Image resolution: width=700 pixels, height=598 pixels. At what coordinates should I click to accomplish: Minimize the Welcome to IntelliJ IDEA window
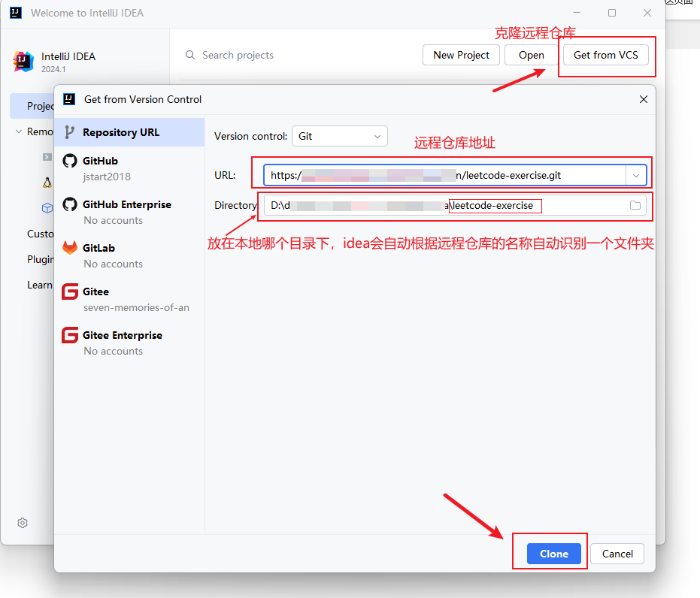[577, 13]
